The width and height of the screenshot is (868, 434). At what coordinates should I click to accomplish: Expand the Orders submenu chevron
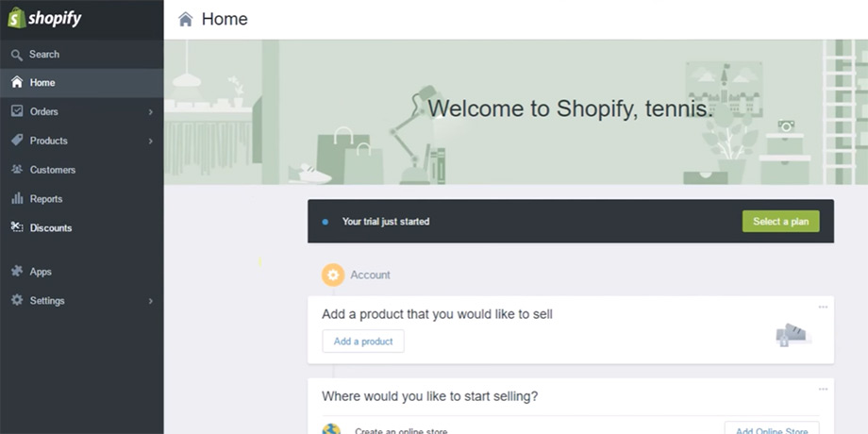coord(151,112)
